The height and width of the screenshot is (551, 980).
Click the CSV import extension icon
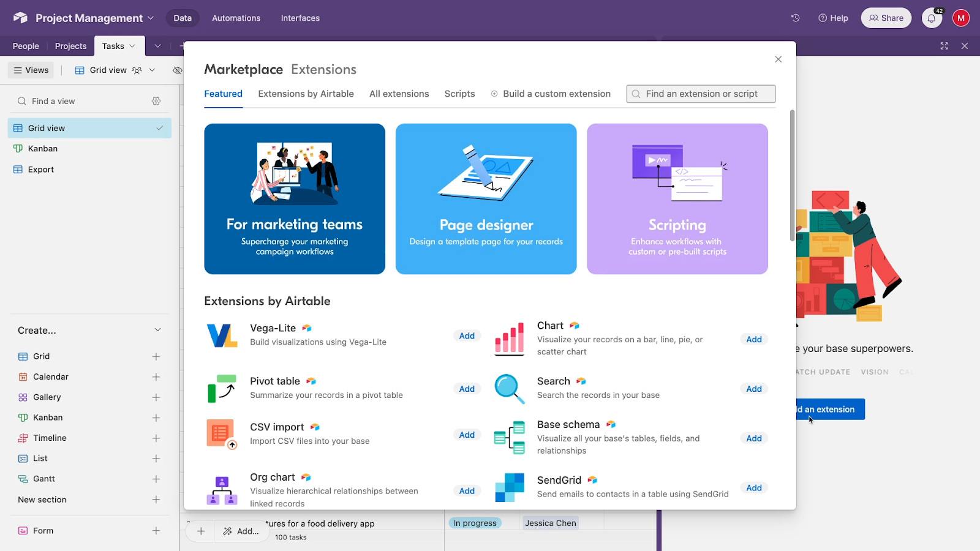coord(222,434)
